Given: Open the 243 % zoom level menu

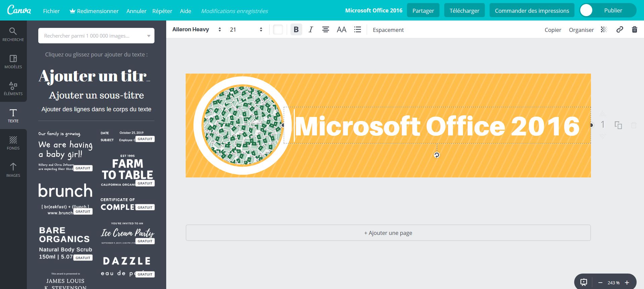Looking at the screenshot, I should click(x=613, y=283).
